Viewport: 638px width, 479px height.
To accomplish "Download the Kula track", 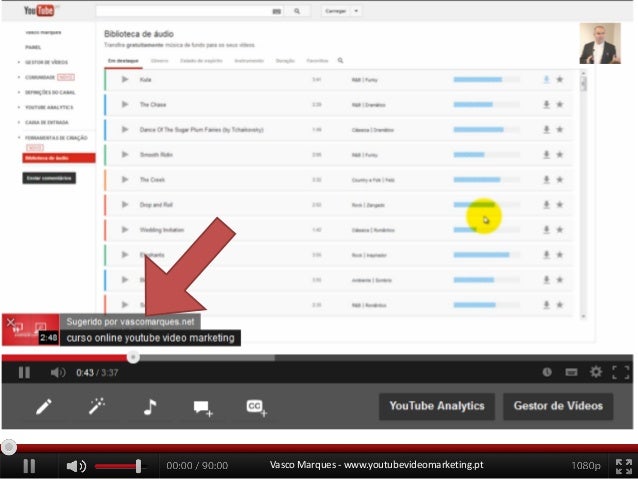I will (546, 79).
